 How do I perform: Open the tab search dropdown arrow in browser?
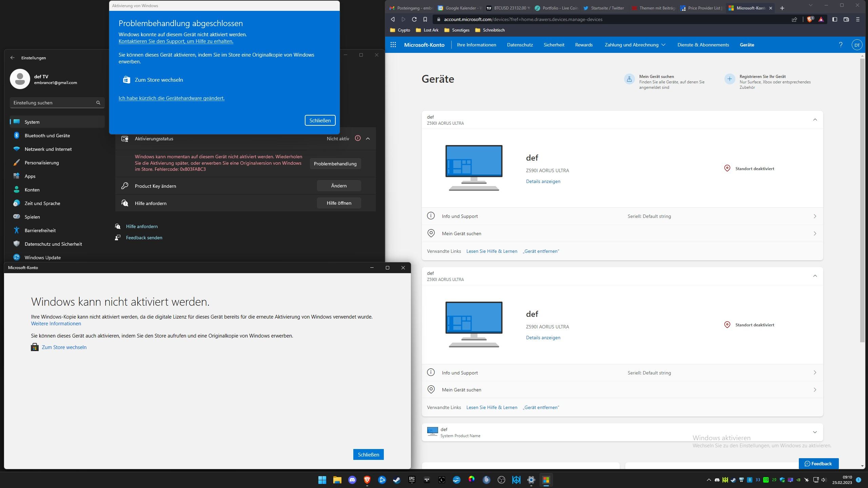click(811, 5)
